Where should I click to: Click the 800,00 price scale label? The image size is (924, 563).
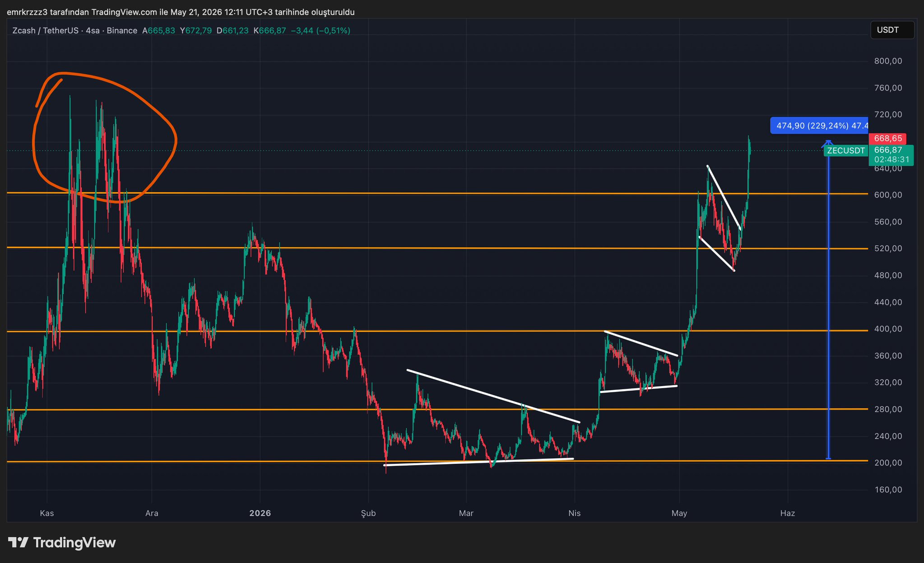[x=888, y=61]
